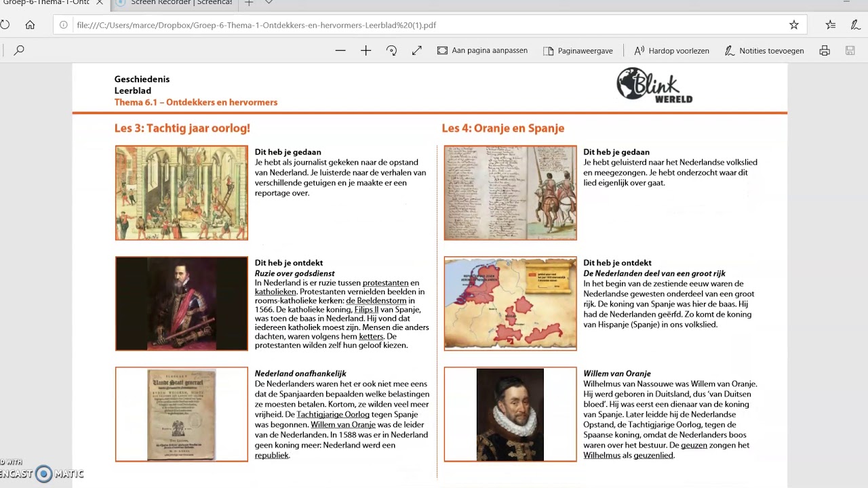The height and width of the screenshot is (488, 868).
Task: Click the underlined word ketters
Action: coord(372,337)
